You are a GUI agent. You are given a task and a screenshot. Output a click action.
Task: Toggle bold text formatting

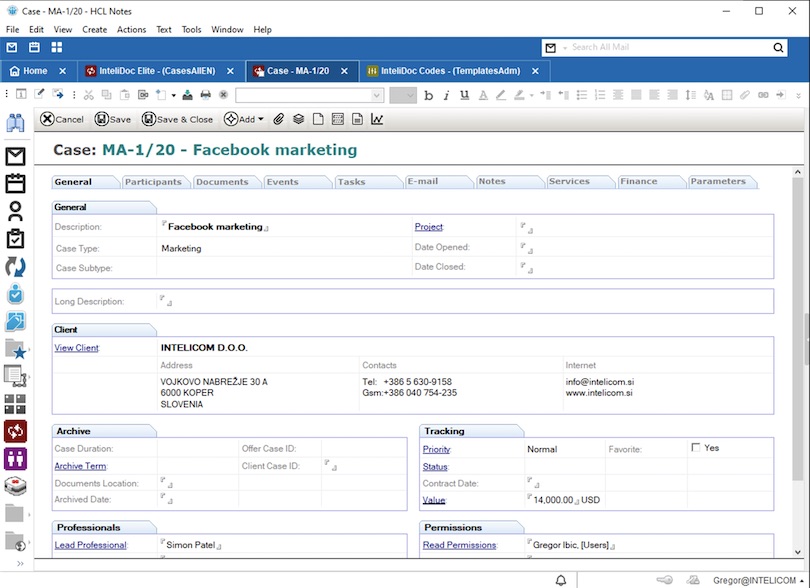(428, 95)
